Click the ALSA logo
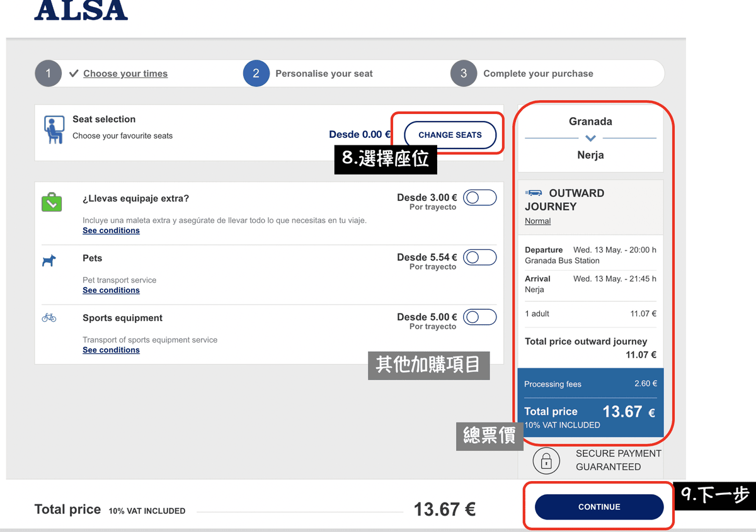This screenshot has height=532, width=756. 81,10
